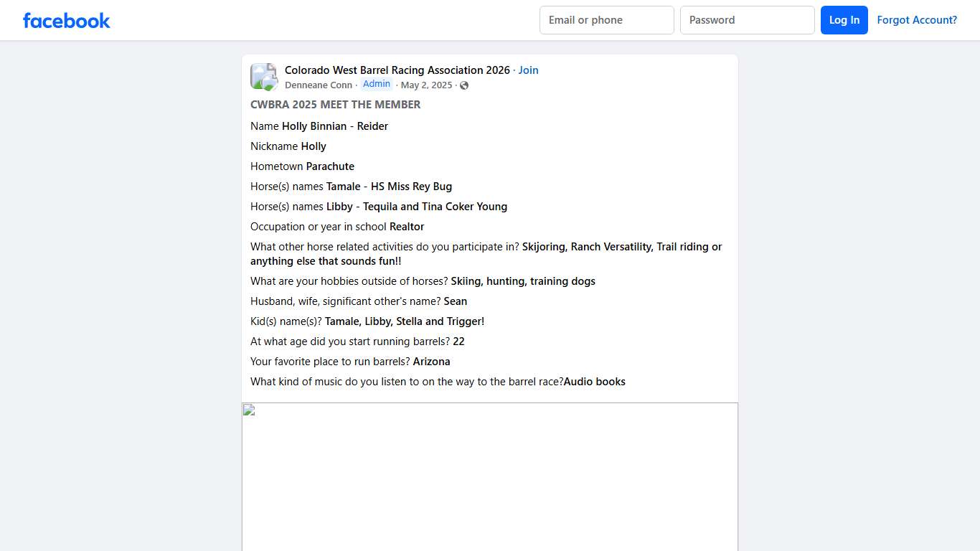
Task: Click the Audio books answer text
Action: coord(594,382)
